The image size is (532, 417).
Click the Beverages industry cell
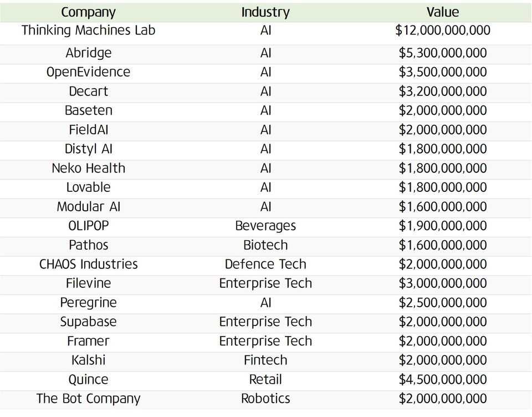265,226
